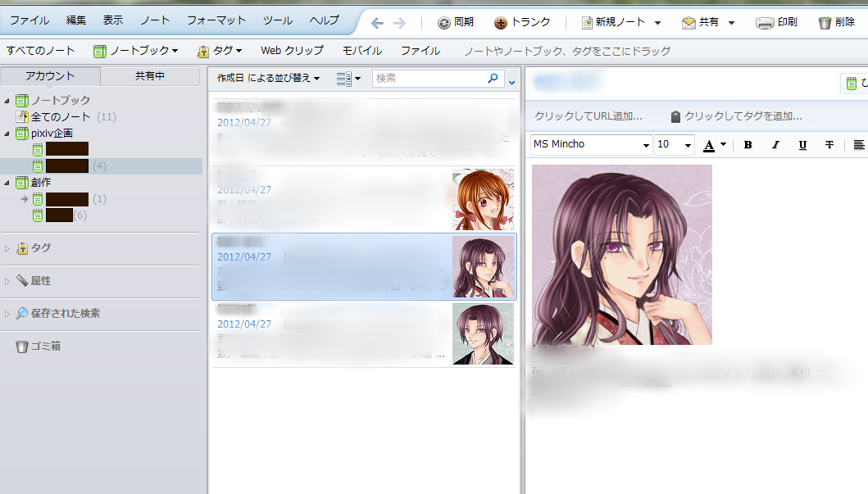Collapse the 創作 stack
The image size is (868, 494).
point(7,183)
